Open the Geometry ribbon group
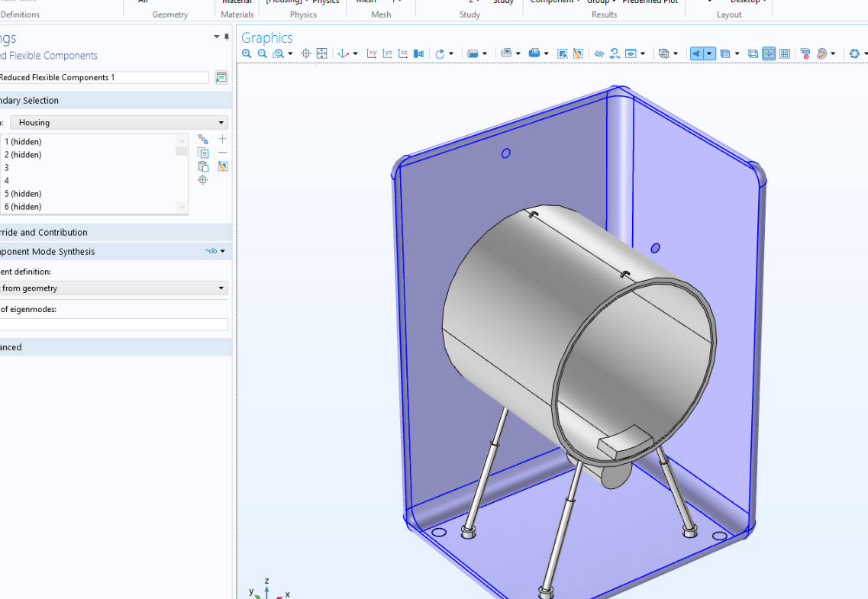868x599 pixels. 170,15
